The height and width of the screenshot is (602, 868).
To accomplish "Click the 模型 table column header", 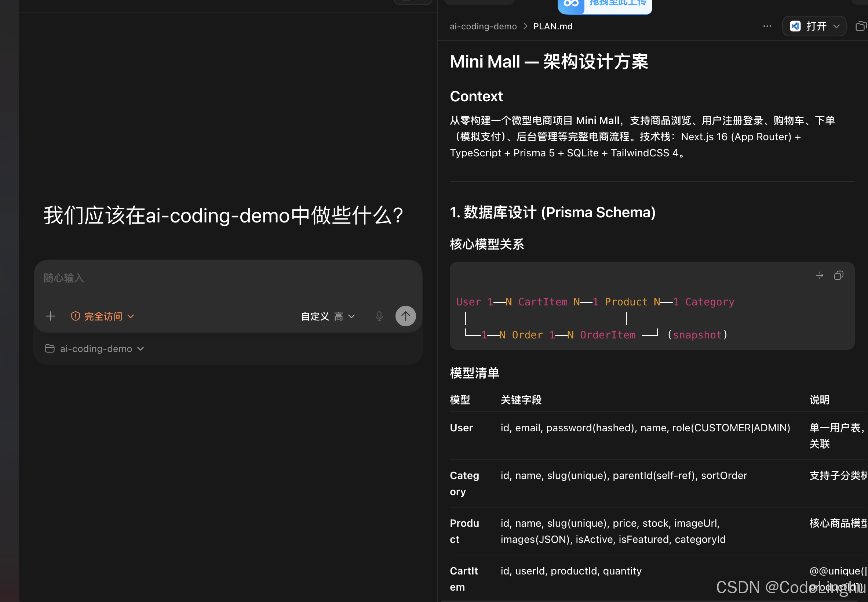I will click(x=460, y=400).
